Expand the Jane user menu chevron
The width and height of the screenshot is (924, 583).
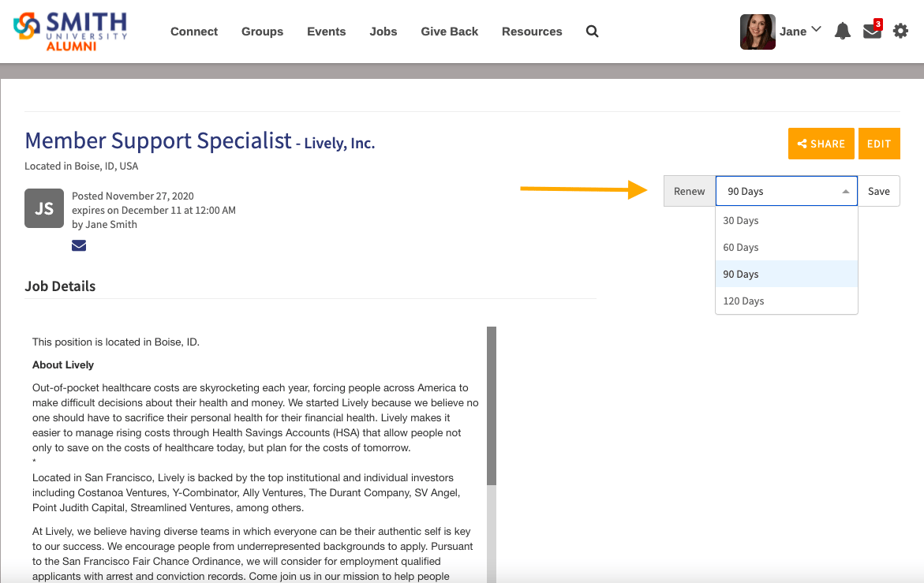[x=816, y=29]
